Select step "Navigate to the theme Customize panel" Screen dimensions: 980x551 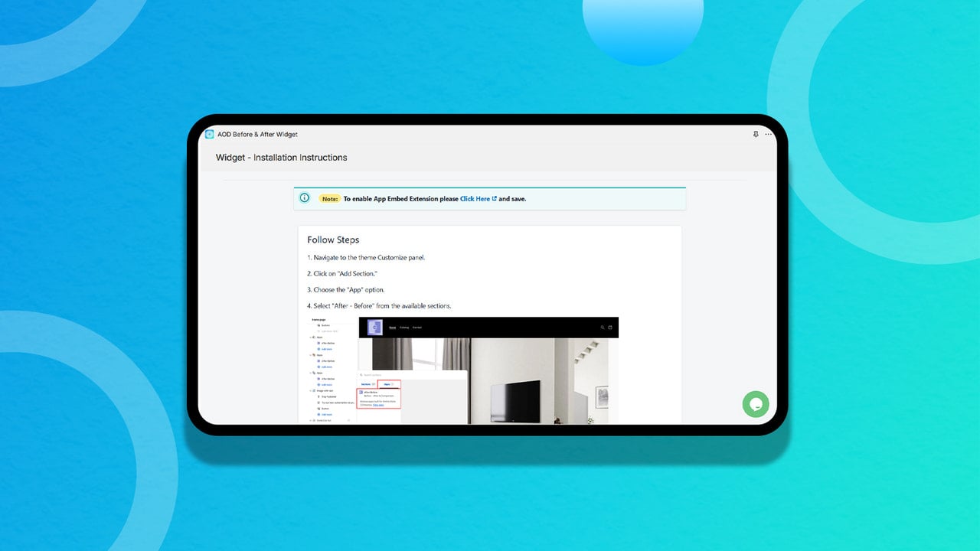366,258
